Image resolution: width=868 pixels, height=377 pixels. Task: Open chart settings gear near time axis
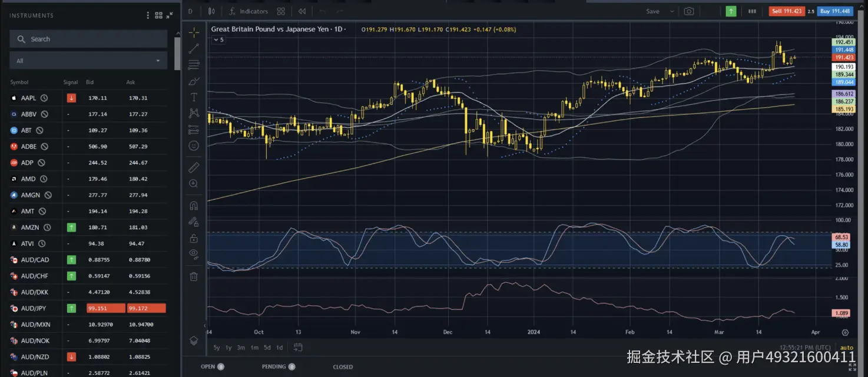point(845,332)
